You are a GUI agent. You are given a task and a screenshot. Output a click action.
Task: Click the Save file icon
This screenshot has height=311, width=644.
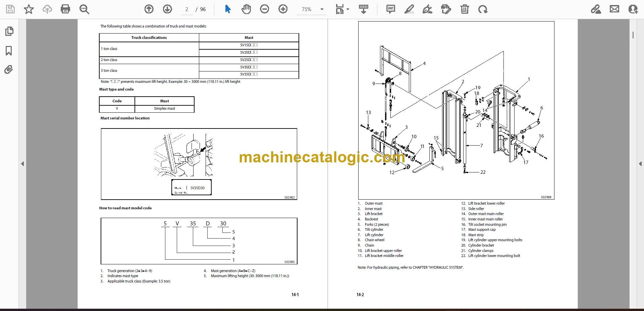[x=10, y=9]
